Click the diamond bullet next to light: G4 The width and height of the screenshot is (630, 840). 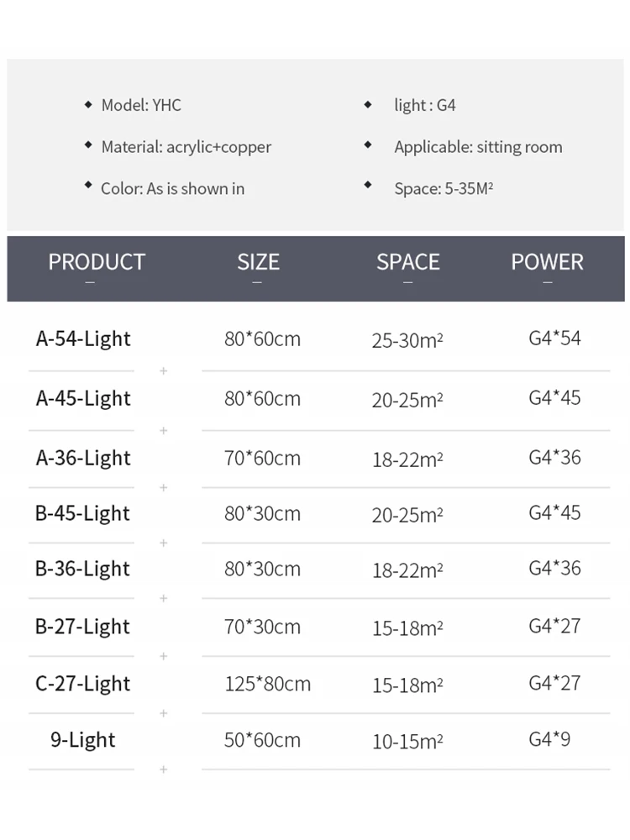[368, 105]
